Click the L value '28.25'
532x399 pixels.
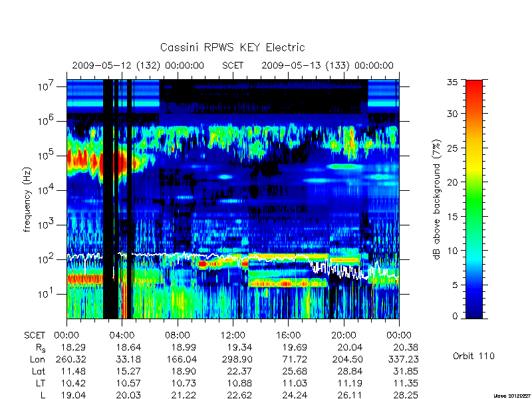pyautogui.click(x=405, y=395)
